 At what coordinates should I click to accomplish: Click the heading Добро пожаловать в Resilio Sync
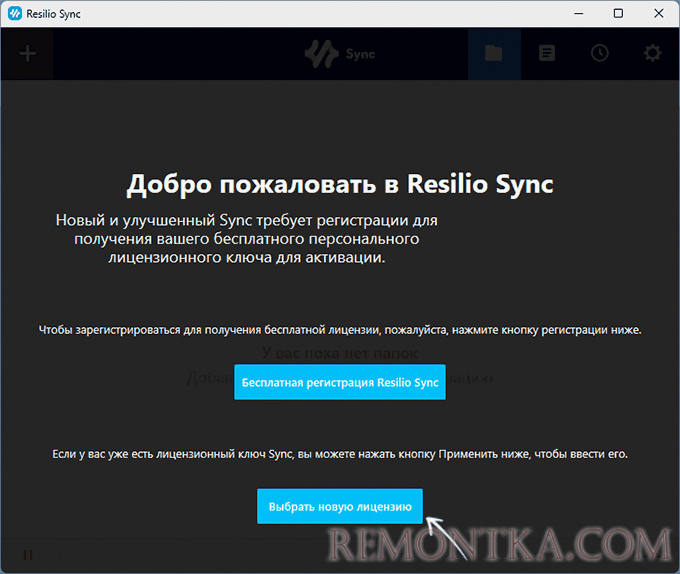click(x=340, y=184)
